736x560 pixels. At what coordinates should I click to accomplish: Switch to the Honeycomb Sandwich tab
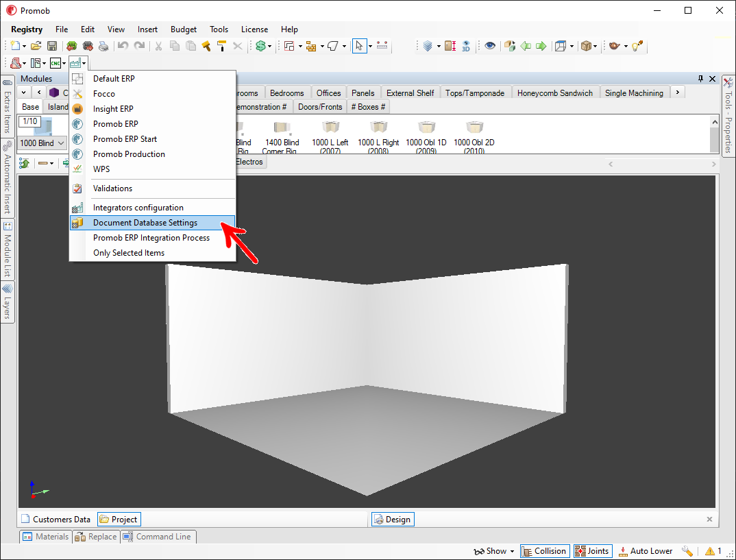(555, 93)
